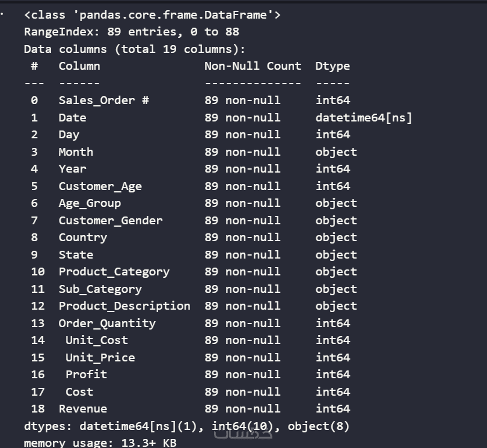
Task: Click the 'Age_Group' column name
Action: 90,203
